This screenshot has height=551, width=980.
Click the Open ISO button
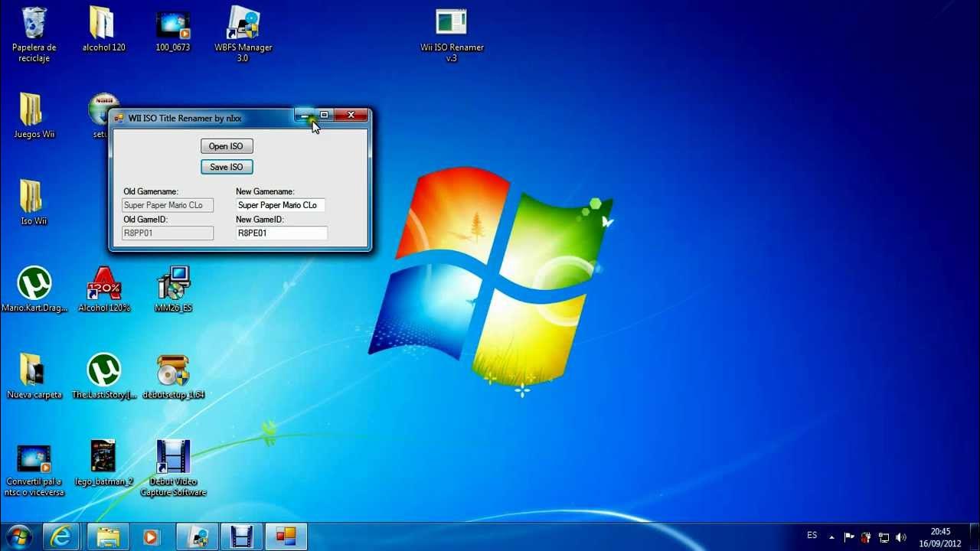226,146
